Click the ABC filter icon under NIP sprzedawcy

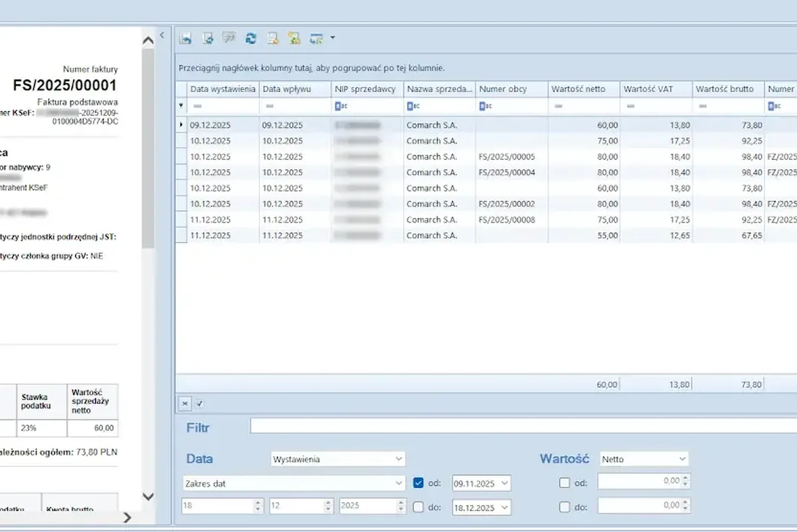(x=340, y=106)
